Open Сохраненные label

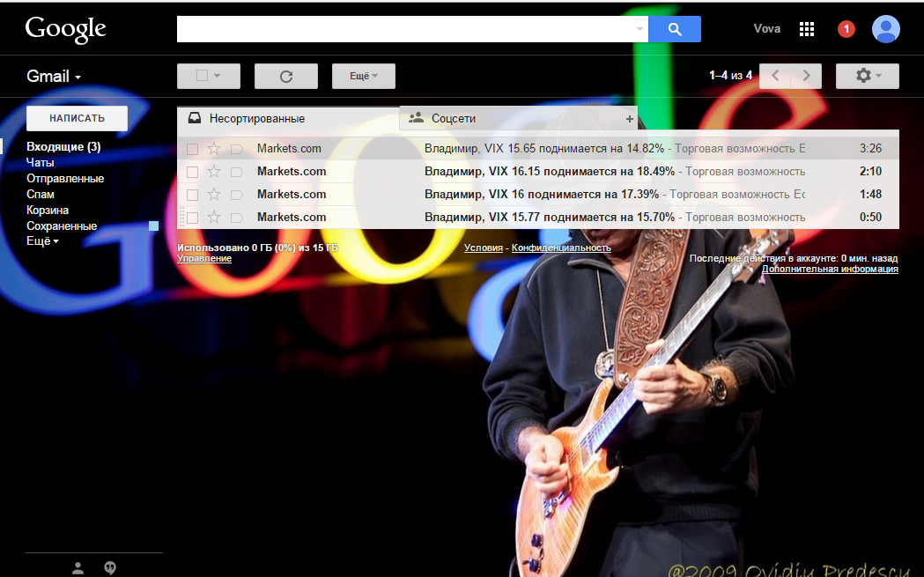(62, 226)
